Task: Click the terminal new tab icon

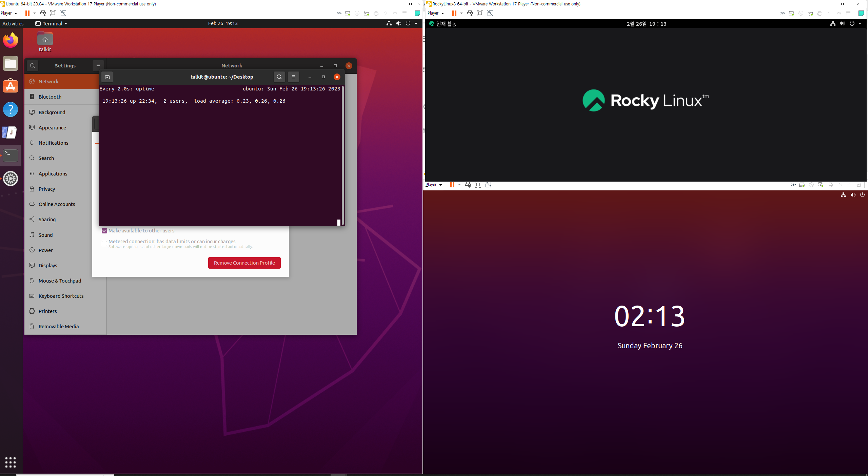Action: pyautogui.click(x=107, y=77)
